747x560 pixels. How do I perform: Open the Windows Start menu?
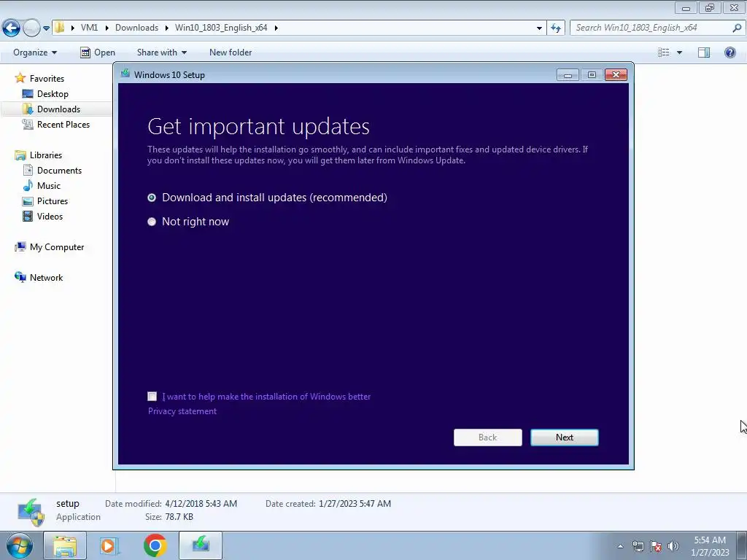point(19,545)
